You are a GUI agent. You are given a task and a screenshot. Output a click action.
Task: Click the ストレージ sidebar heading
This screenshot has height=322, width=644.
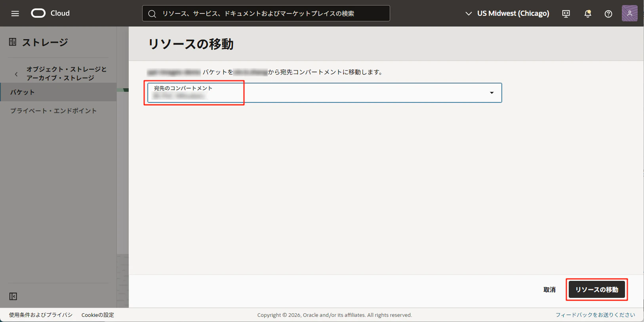(45, 42)
